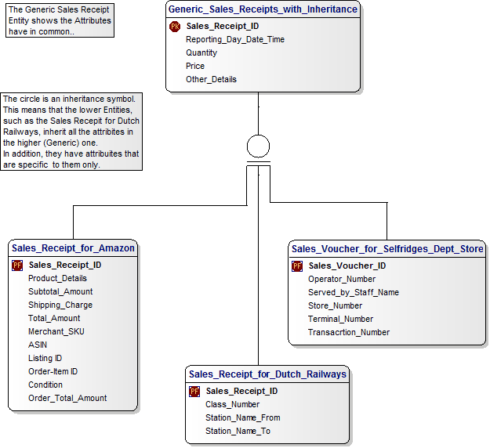Click the Terminal_Number attribute
The width and height of the screenshot is (490, 448).
(340, 319)
